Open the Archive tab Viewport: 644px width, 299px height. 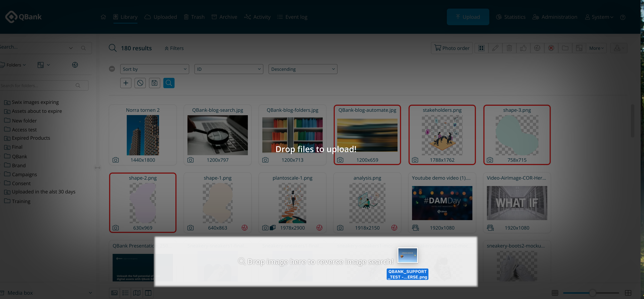click(224, 17)
